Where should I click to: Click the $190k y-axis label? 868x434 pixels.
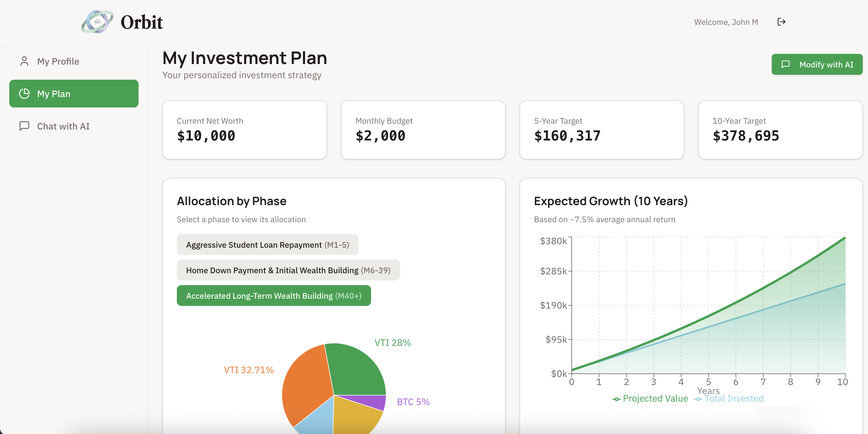(553, 305)
